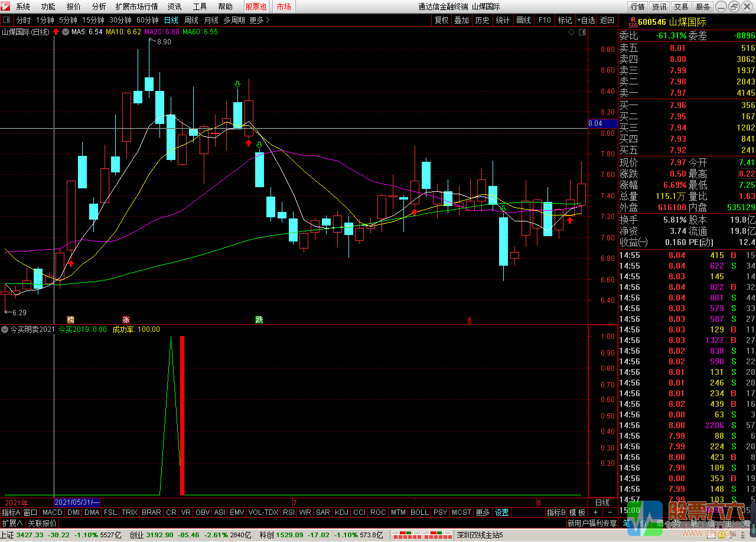Open the 关联报价 tab
Image resolution: width=756 pixels, height=542 pixels.
point(42,523)
